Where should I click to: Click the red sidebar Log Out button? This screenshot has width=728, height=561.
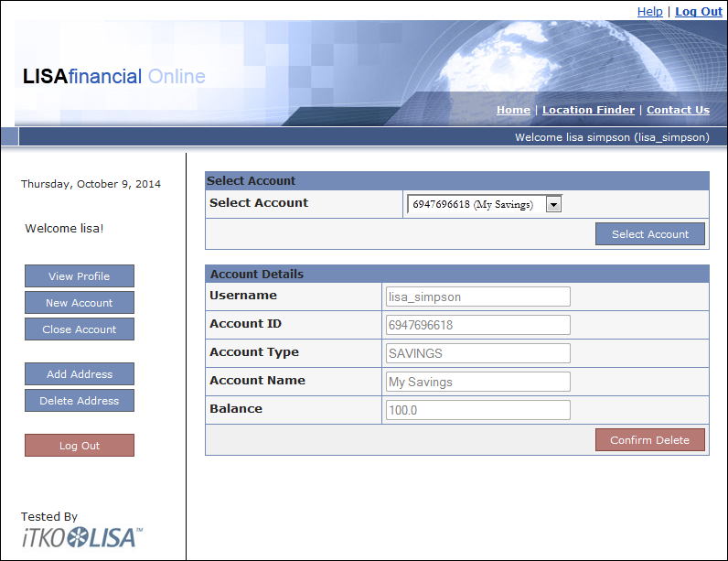[x=80, y=446]
